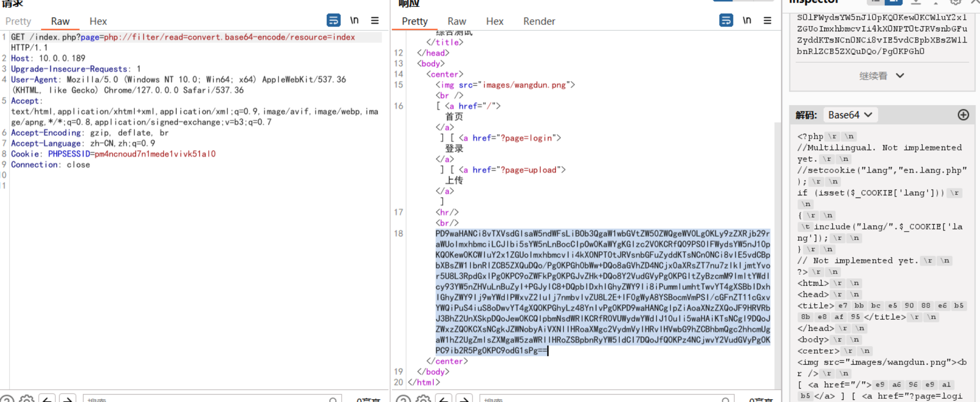
Task: Open hamburger options menu in request panel
Action: 375,20
